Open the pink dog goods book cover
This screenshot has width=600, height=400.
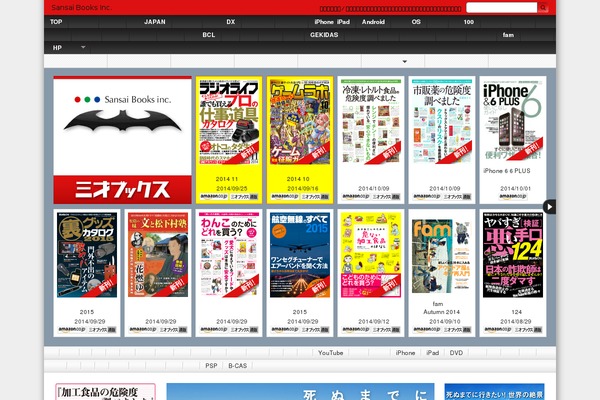coord(229,255)
